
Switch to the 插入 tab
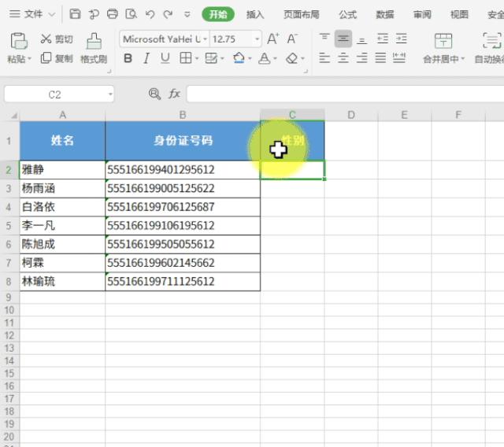tap(255, 14)
